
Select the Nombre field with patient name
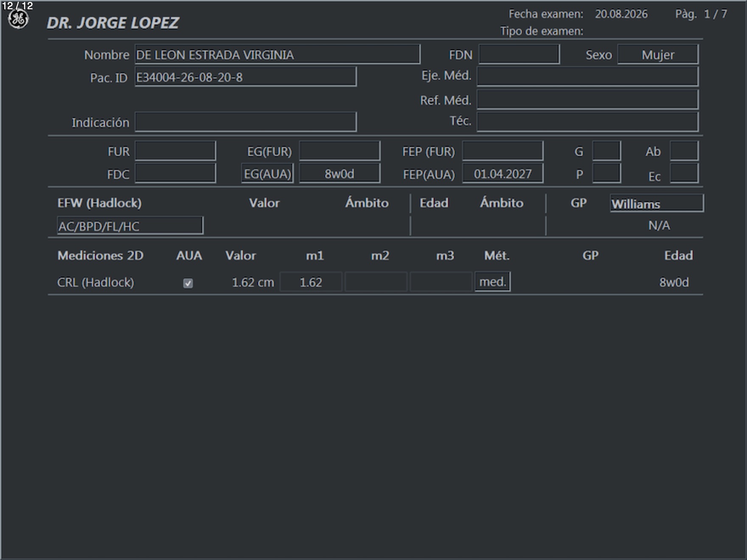coord(278,54)
